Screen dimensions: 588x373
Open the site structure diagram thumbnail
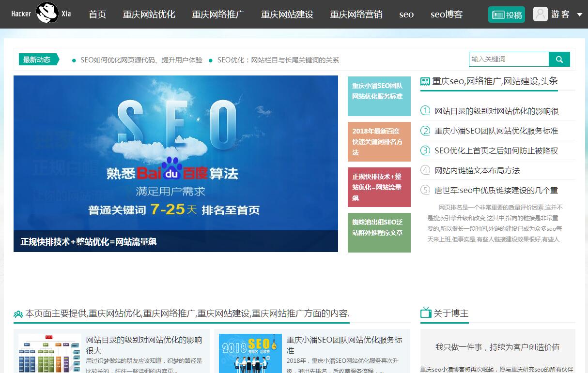50,353
